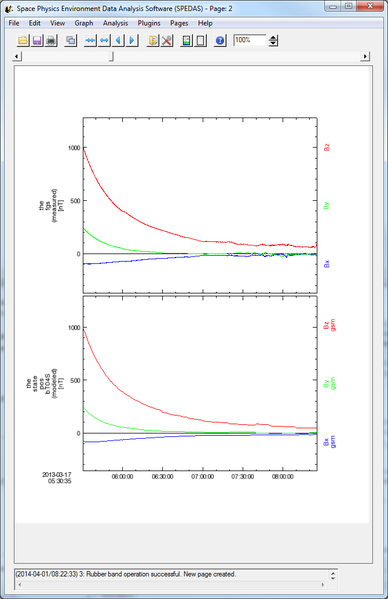Click the green By label of the top panel
388x599 pixels.
pos(327,206)
